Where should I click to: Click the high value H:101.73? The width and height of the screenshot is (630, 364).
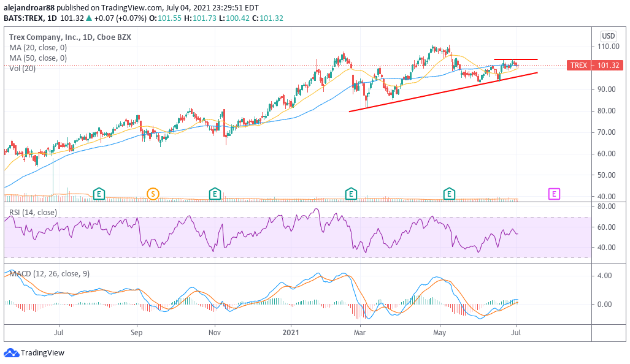200,18
